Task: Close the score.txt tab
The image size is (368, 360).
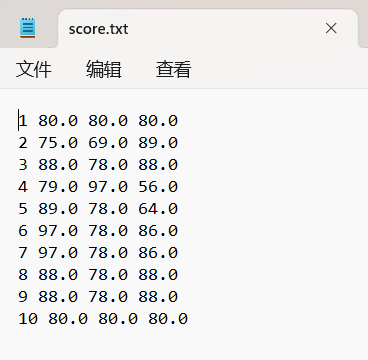Action: 331,29
